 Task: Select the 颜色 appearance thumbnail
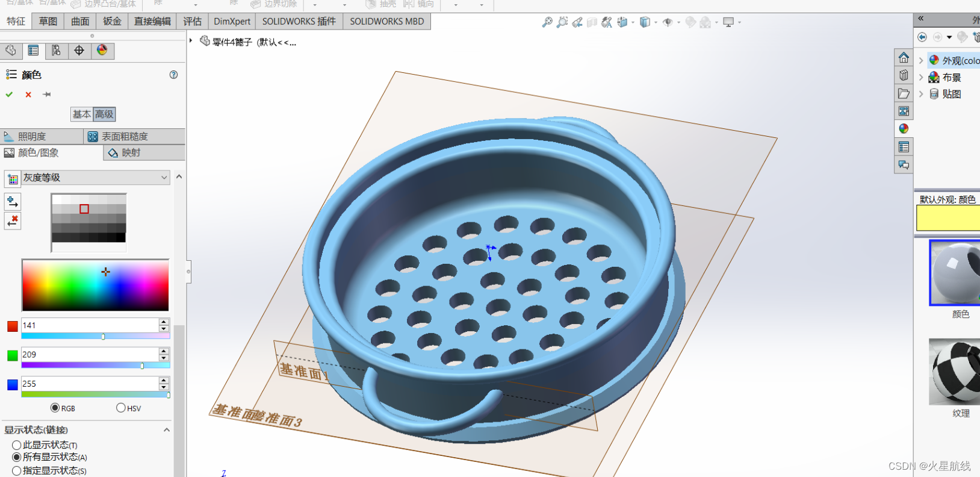click(955, 273)
